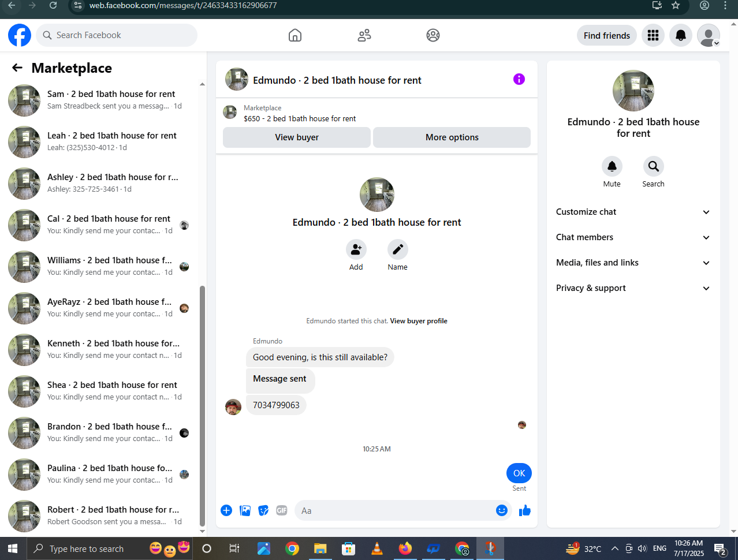This screenshot has height=560, width=738.
Task: Open conversation information purple icon
Action: tap(519, 79)
